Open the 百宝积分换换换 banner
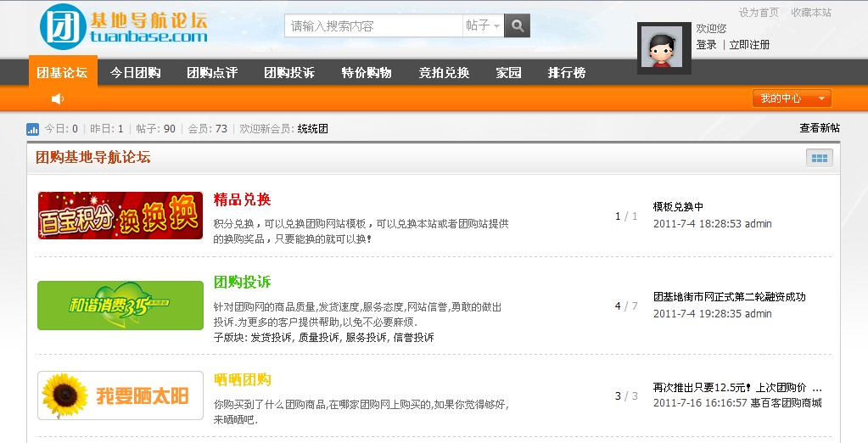Viewport: 868px width, 443px height. (120, 216)
